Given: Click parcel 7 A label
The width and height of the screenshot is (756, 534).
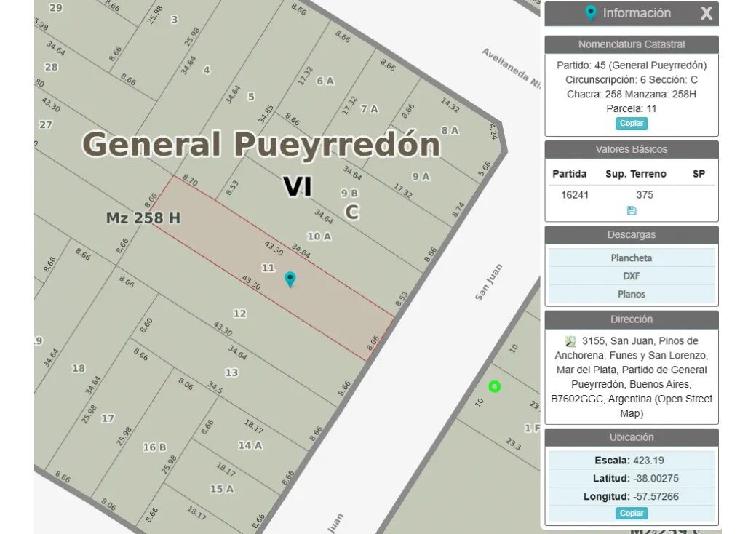Looking at the screenshot, I should [x=370, y=109].
